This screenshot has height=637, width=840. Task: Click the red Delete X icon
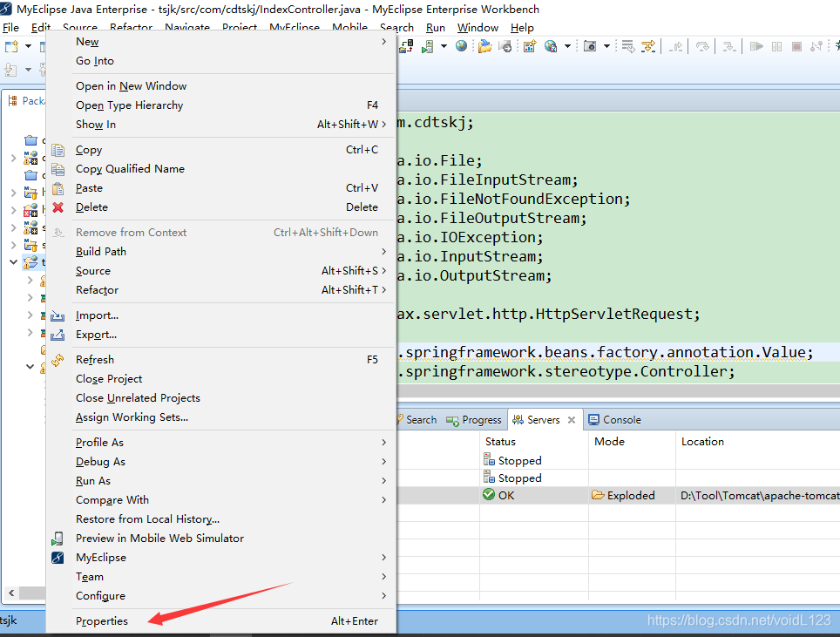(x=58, y=207)
